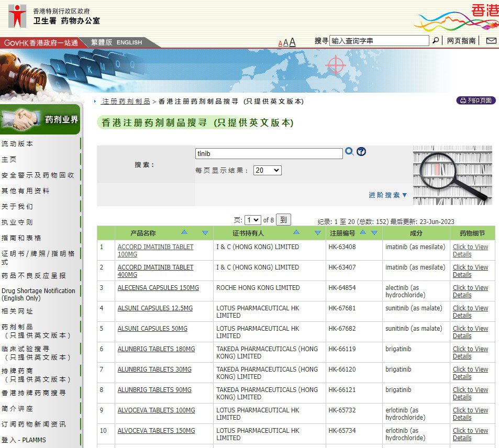Click the 药剂业界 handshake banner

(x=40, y=119)
